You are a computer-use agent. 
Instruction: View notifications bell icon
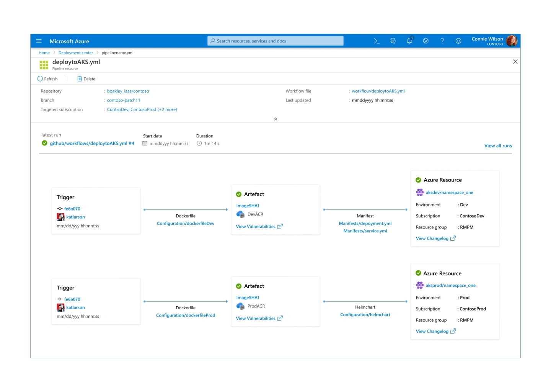409,41
